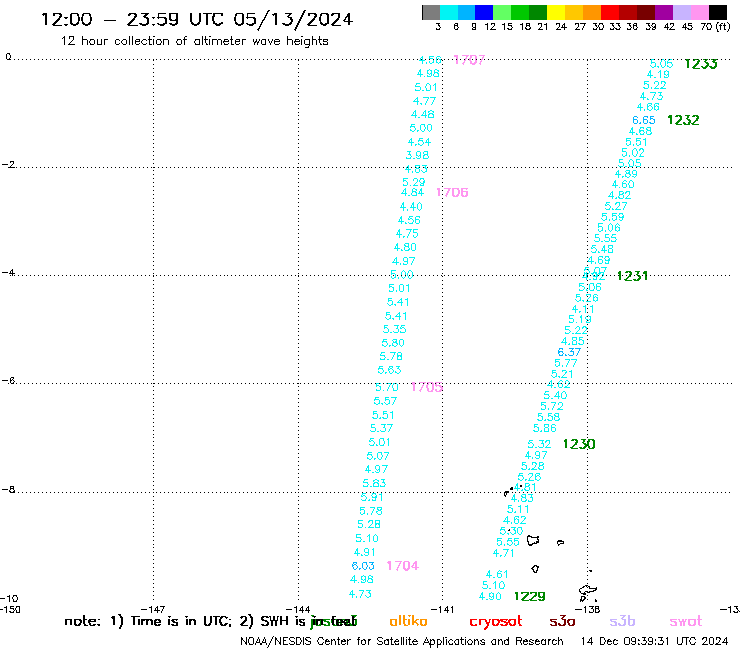Click the blue wave height value 6.65
The height and width of the screenshot is (650, 740).
click(x=644, y=120)
